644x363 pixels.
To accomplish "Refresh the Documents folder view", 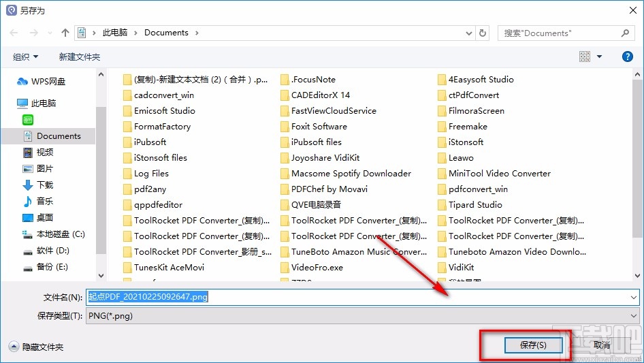I will tap(483, 33).
